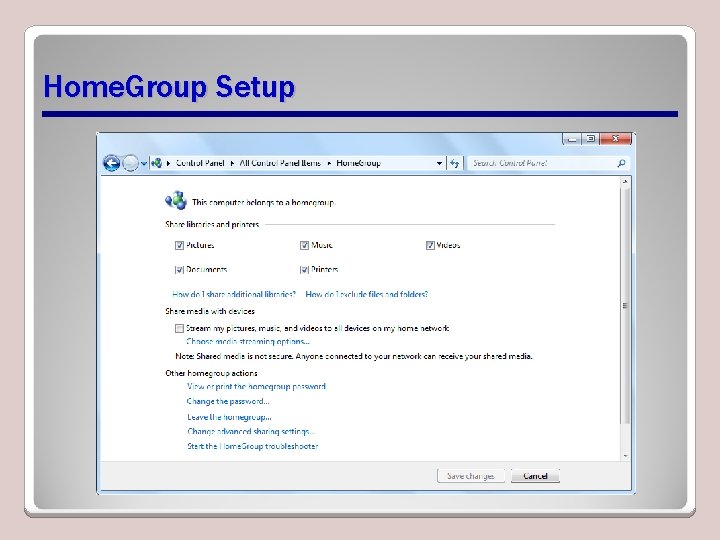Open the recent pages dropdown arrow
The width and height of the screenshot is (720, 540).
click(x=144, y=163)
